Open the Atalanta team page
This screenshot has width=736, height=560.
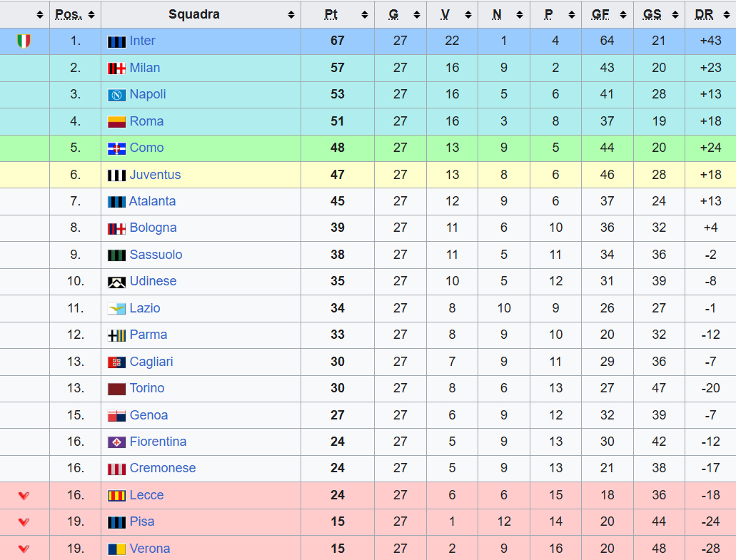click(x=152, y=201)
